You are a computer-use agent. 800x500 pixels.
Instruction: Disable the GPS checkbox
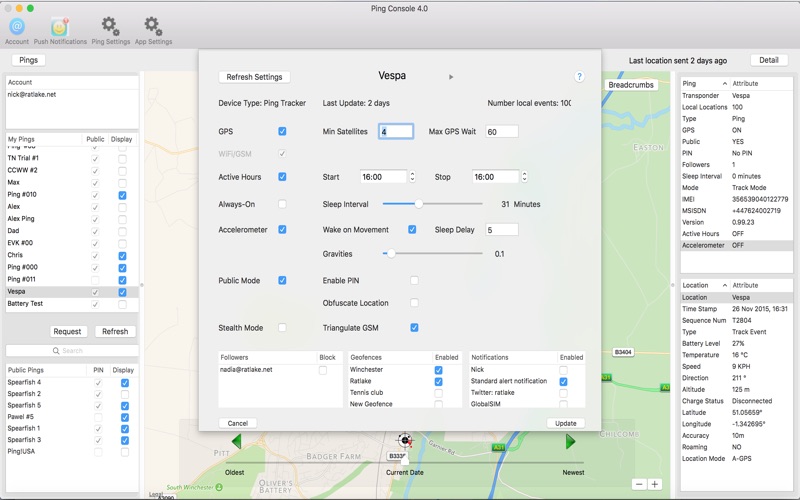click(x=282, y=132)
